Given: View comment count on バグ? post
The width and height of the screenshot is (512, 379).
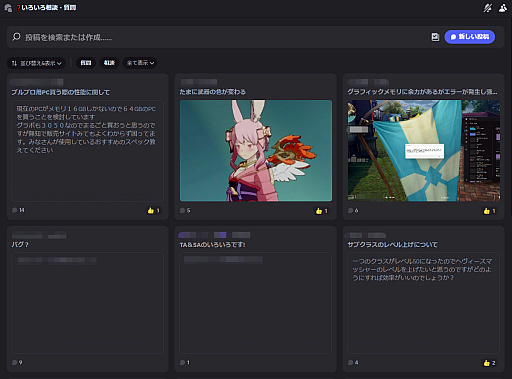Looking at the screenshot, I should point(17,362).
